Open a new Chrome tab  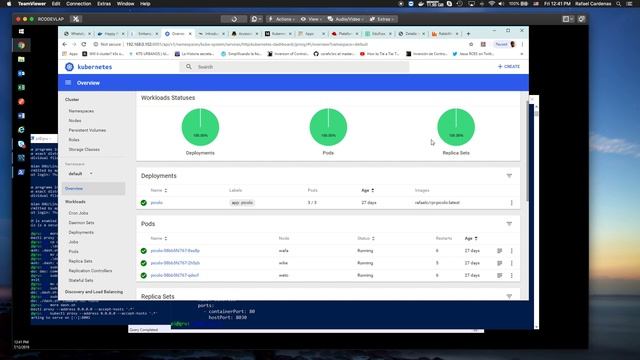(x=468, y=33)
